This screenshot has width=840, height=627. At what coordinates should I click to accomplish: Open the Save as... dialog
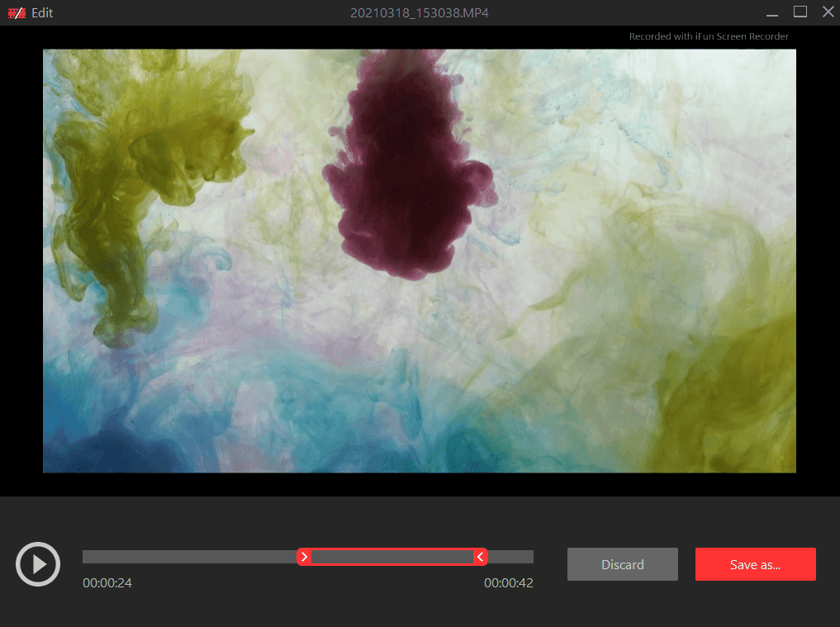pos(755,564)
